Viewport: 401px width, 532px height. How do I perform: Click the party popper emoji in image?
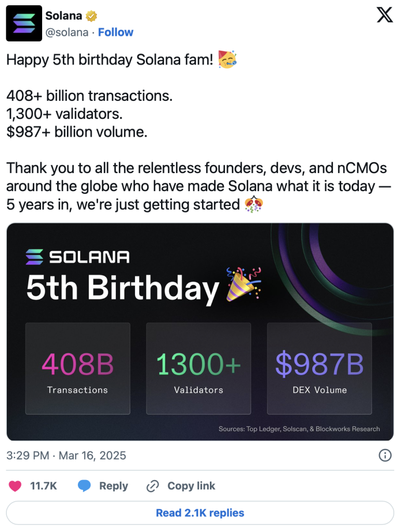(244, 284)
